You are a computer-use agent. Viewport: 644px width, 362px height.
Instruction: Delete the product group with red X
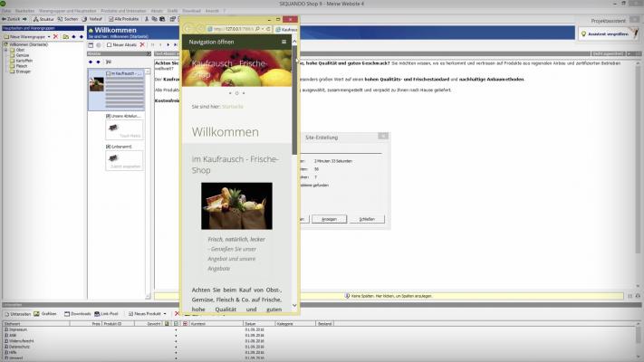55,36
